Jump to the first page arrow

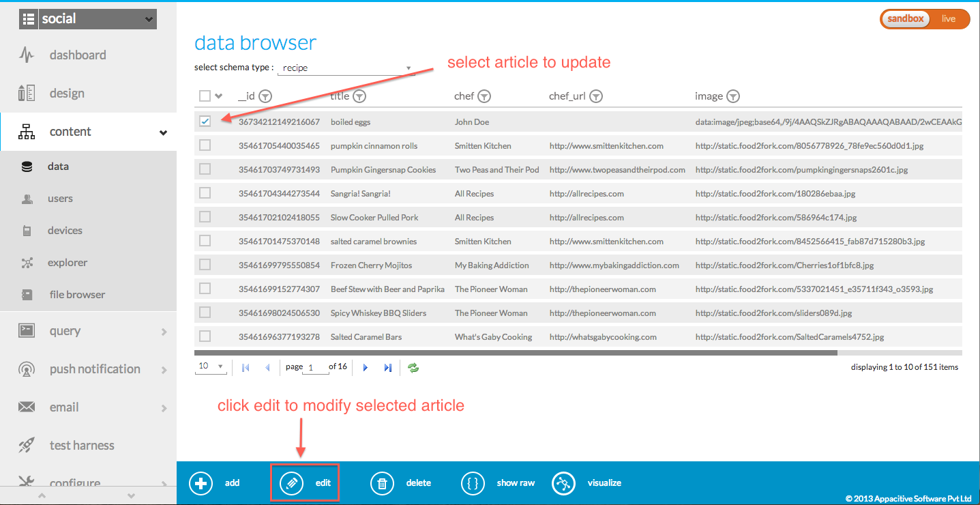click(246, 368)
